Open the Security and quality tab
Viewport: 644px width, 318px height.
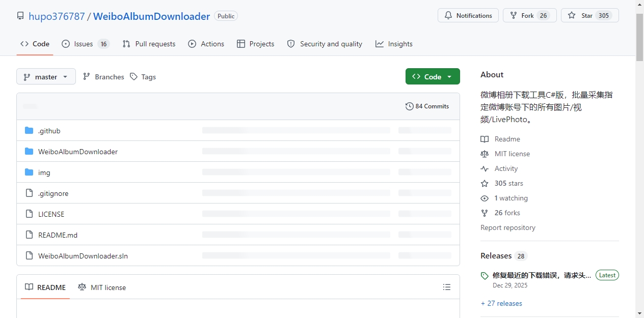tap(325, 44)
